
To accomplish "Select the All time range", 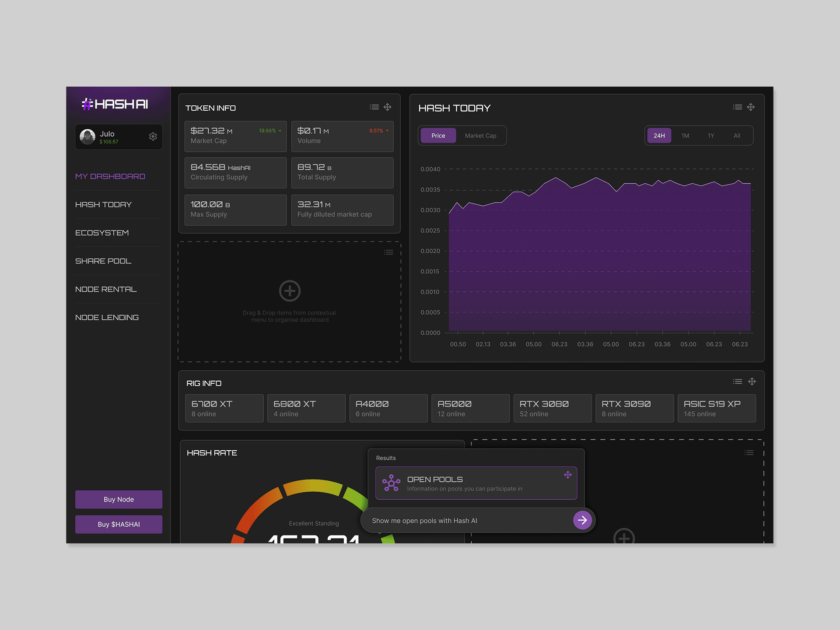I will coord(737,136).
